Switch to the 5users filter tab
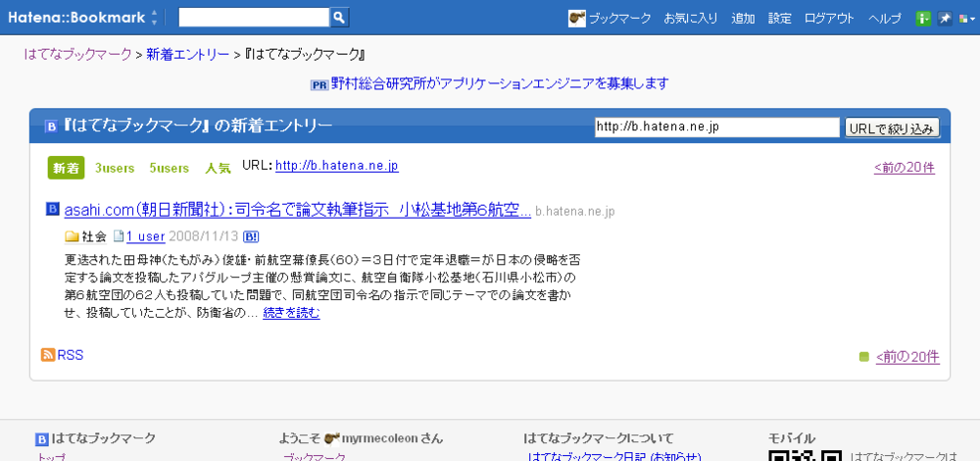This screenshot has width=980, height=461. 170,169
